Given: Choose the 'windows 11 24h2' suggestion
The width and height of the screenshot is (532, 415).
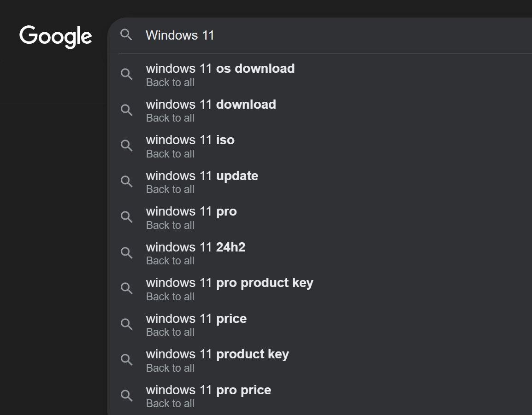Looking at the screenshot, I should [319, 253].
